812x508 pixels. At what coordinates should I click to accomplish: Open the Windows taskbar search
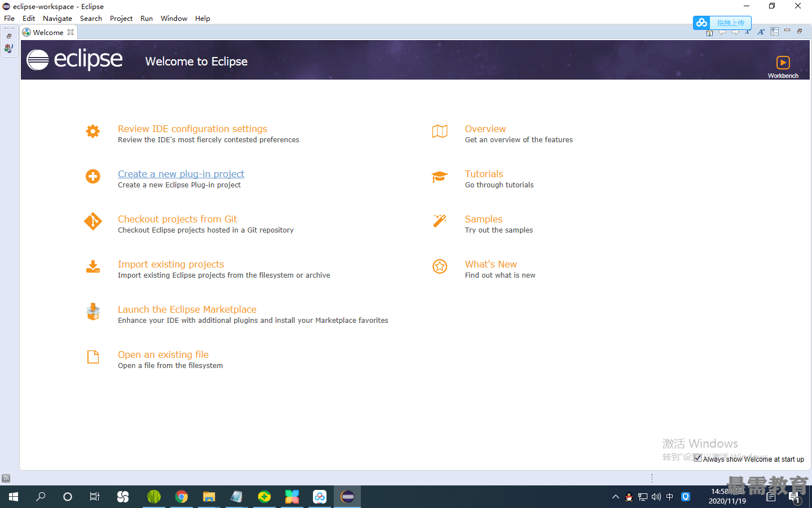(x=41, y=497)
